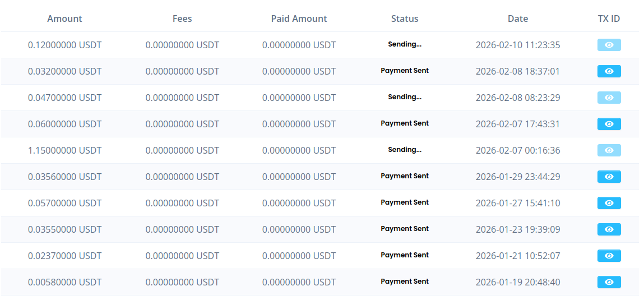The image size is (644, 300).
Task: View TX ID for 2026-02-08 18:37:01 payment
Action: point(609,71)
